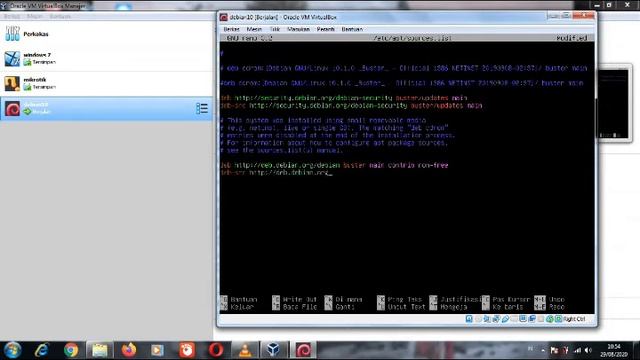The image size is (640, 360).
Task: Open the hard disk indicator in VM status bar
Action: pyautogui.click(x=469, y=319)
